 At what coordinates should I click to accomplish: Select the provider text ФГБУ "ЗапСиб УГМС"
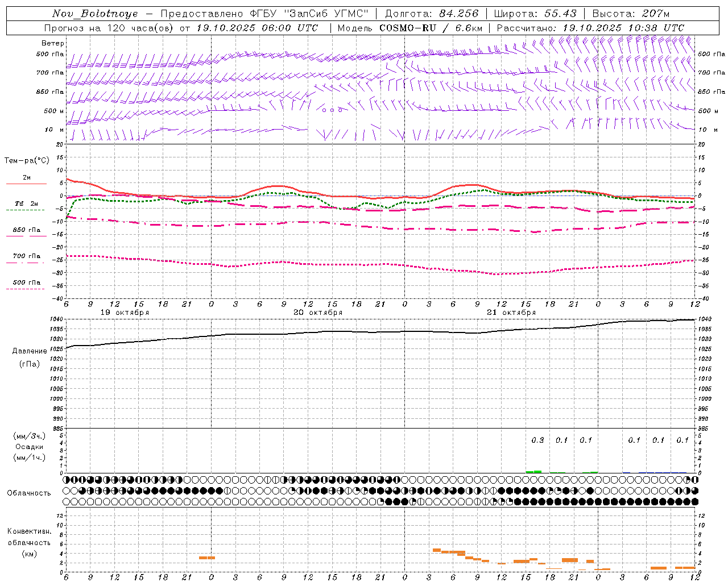click(309, 14)
